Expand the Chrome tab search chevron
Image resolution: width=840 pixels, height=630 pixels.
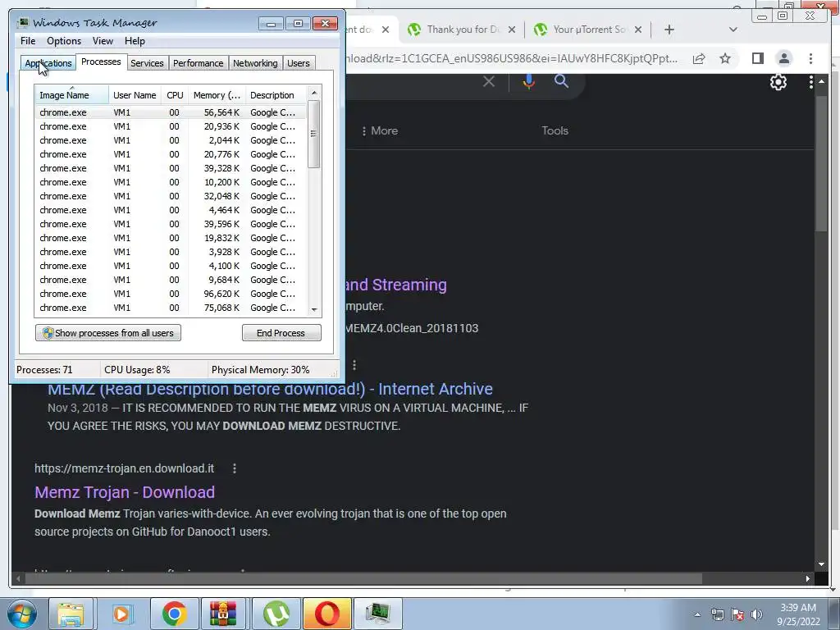coord(733,30)
